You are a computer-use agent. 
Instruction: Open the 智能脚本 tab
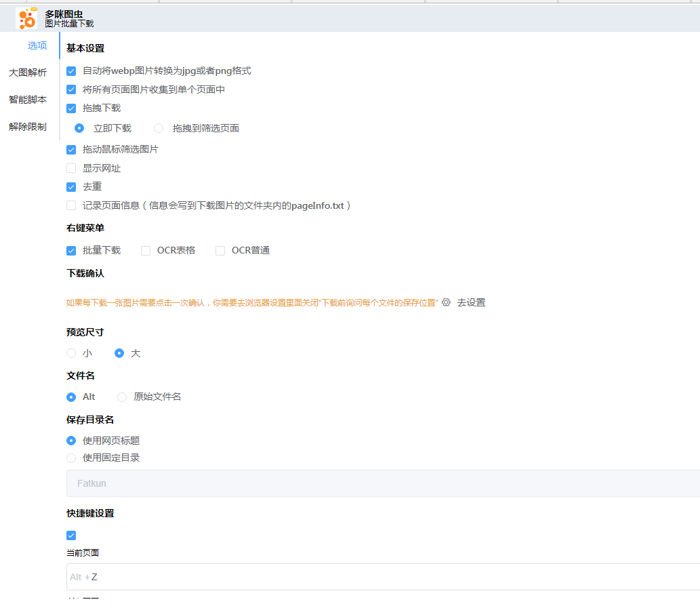click(28, 100)
